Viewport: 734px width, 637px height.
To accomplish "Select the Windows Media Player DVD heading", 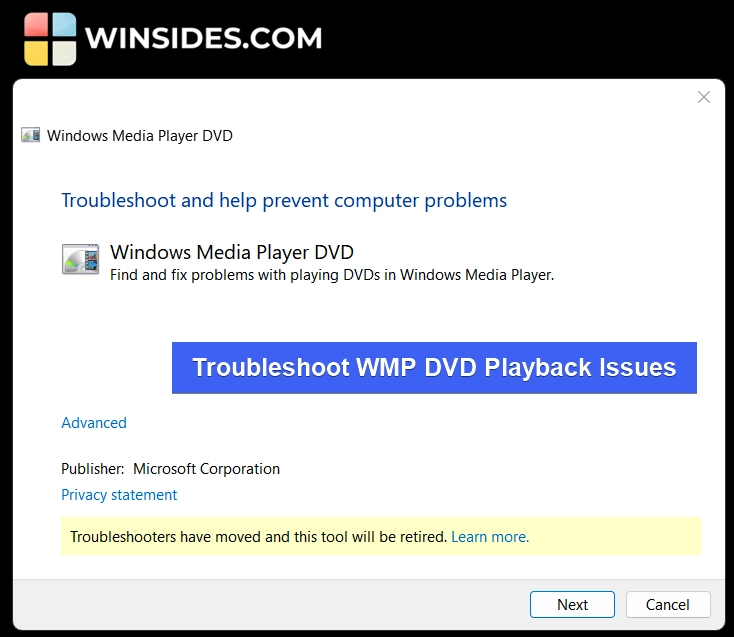I will pyautogui.click(x=232, y=252).
